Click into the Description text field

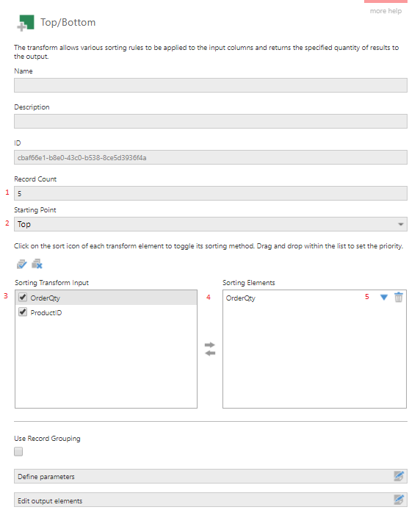[211, 121]
